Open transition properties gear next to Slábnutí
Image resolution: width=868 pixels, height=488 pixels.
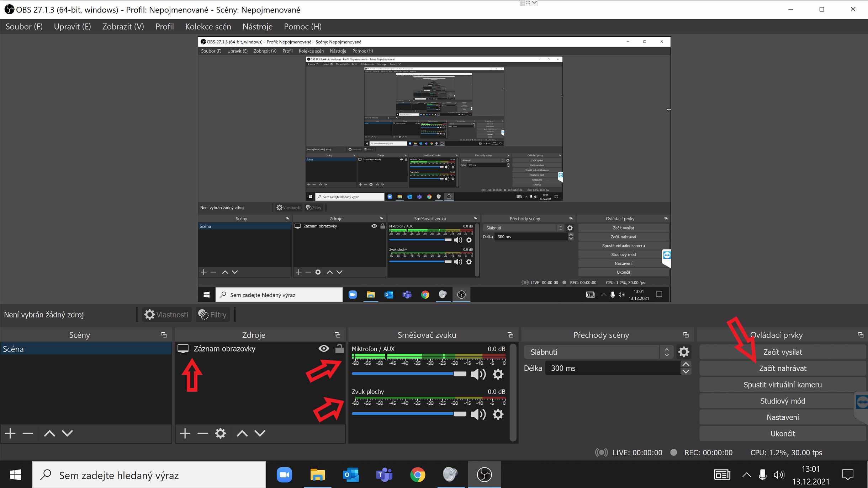(x=684, y=352)
